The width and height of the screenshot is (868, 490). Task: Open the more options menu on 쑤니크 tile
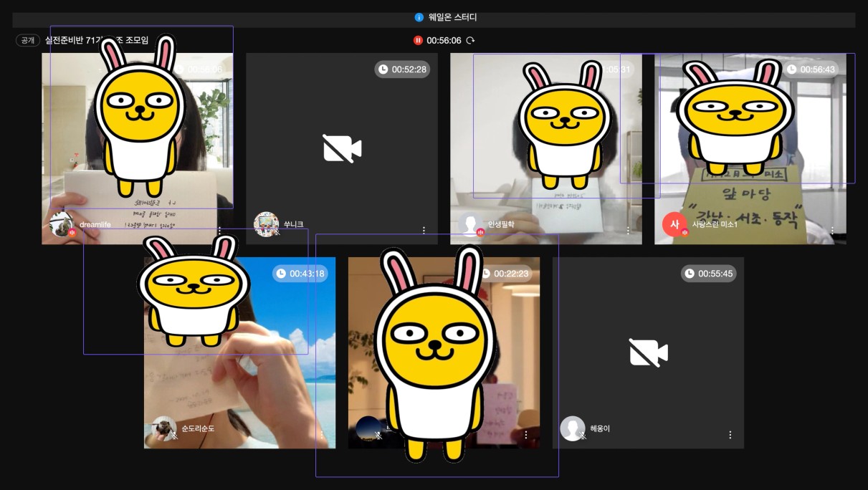click(424, 231)
